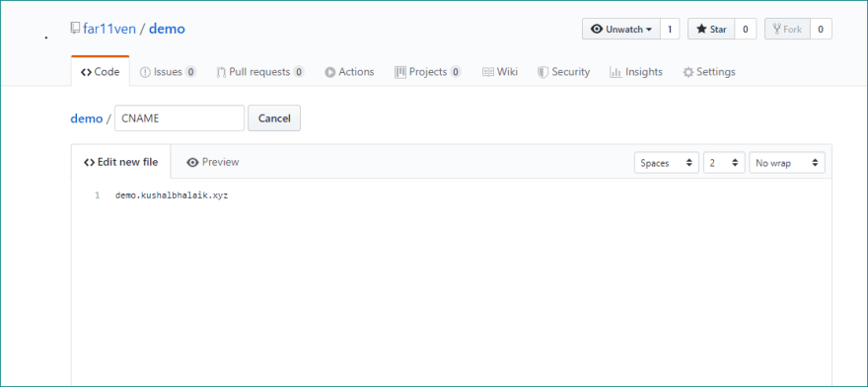The image size is (868, 387).
Task: Click the fork icon on Fork button
Action: coord(777,29)
